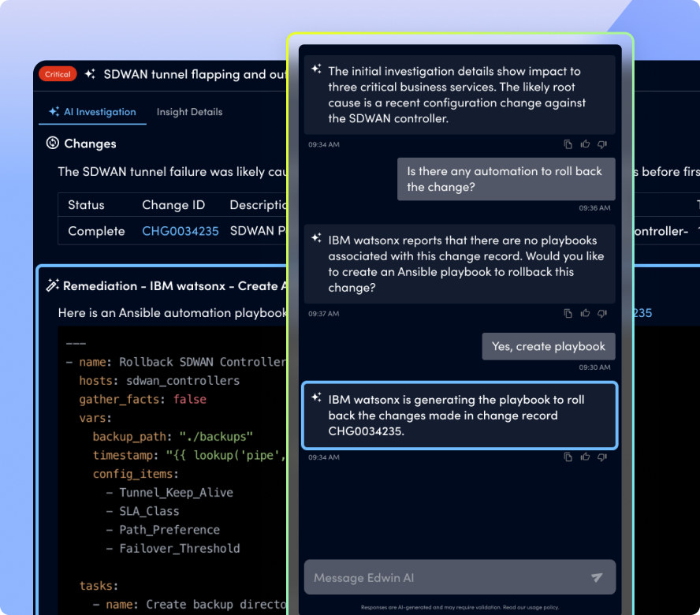
Task: Click the Changes section history icon
Action: [53, 143]
